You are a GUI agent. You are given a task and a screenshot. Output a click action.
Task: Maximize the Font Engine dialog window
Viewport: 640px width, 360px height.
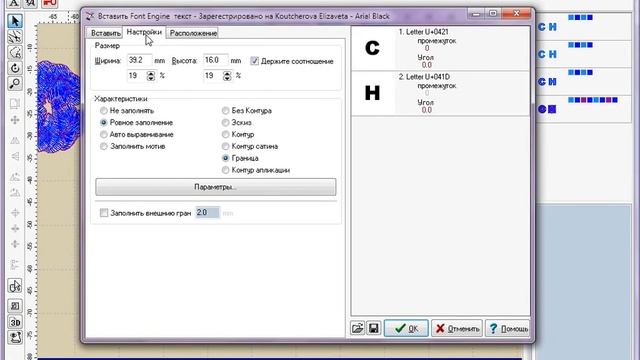[493, 14]
